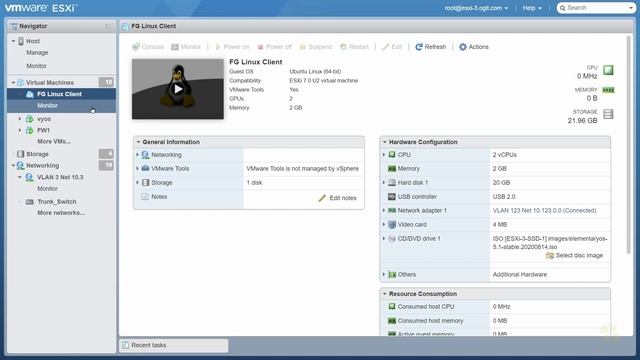The height and width of the screenshot is (360, 640).
Task: Expand the Others hardware row
Action: click(x=384, y=274)
